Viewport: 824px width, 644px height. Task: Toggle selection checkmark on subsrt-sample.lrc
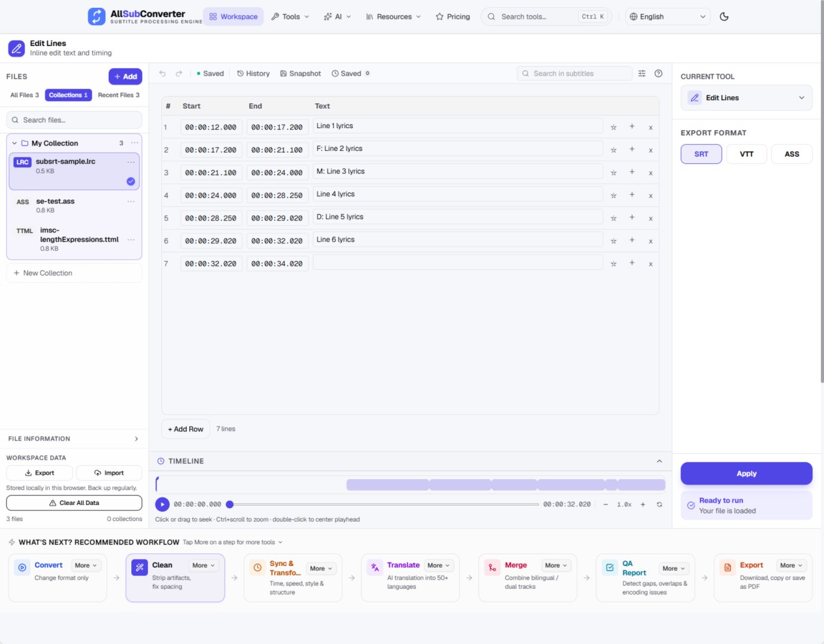(131, 181)
